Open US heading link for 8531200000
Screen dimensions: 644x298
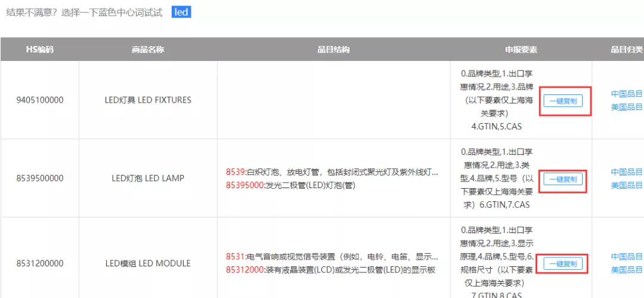pyautogui.click(x=627, y=270)
